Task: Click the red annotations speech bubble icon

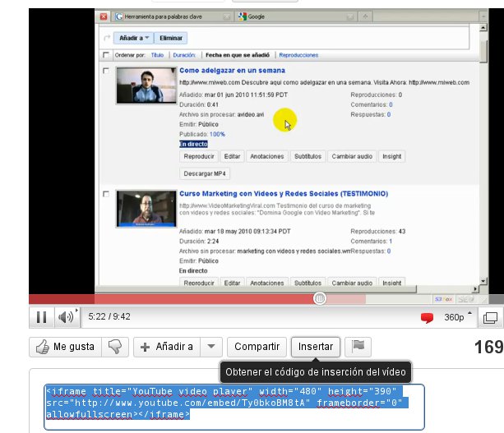Action: point(427,317)
